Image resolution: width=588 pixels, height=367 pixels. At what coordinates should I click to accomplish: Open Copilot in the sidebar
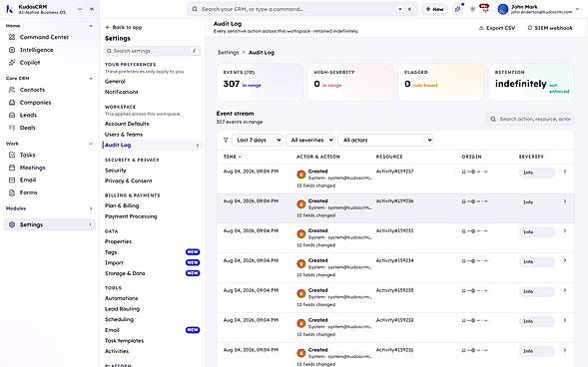tap(30, 63)
